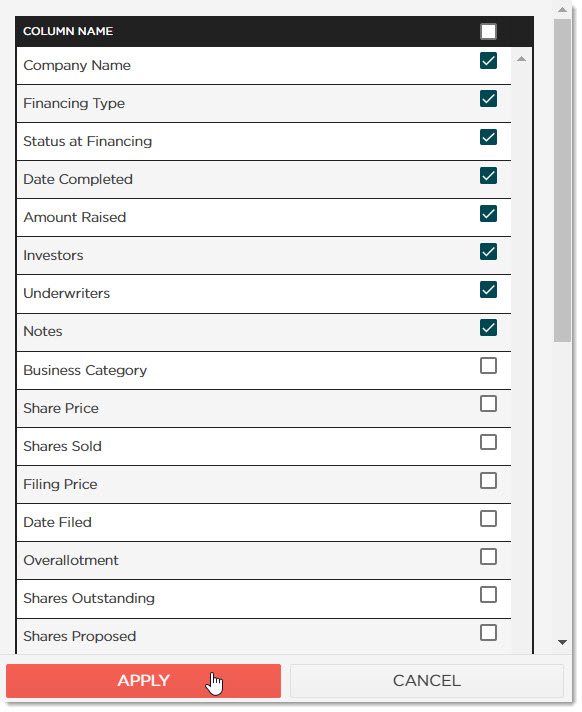This screenshot has width=582, height=712.
Task: Click the CANCEL button
Action: coord(427,681)
